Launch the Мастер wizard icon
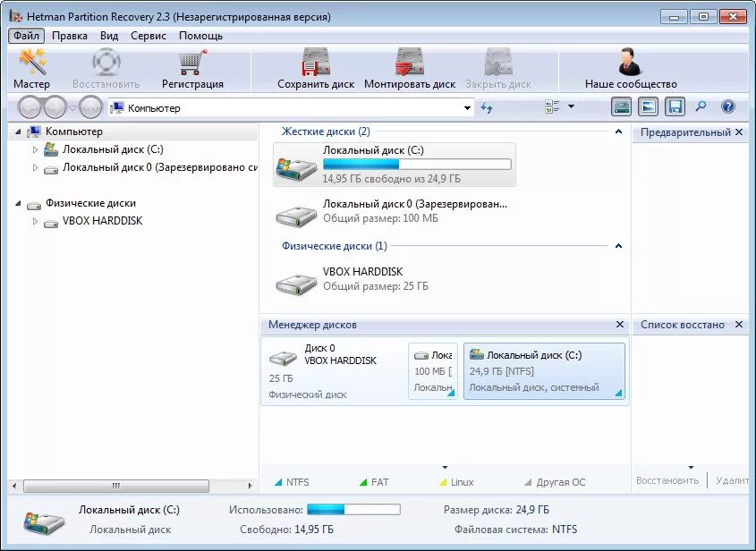756x551 pixels. (32, 62)
